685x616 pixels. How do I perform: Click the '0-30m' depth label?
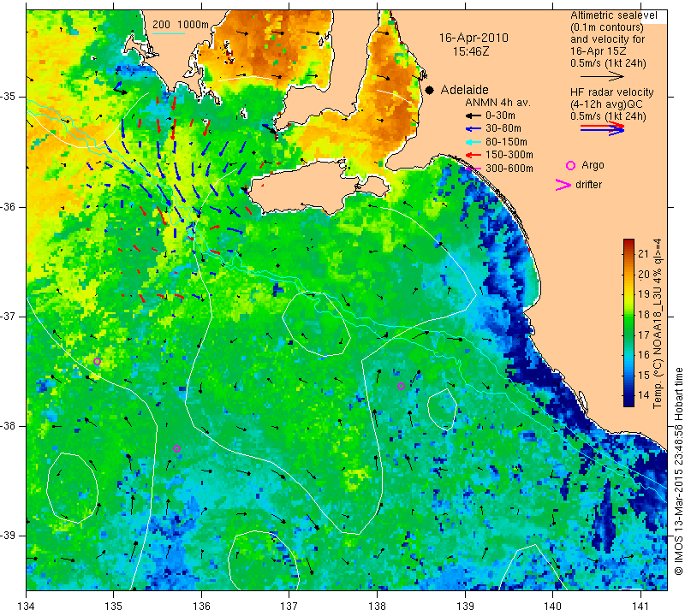pos(500,116)
